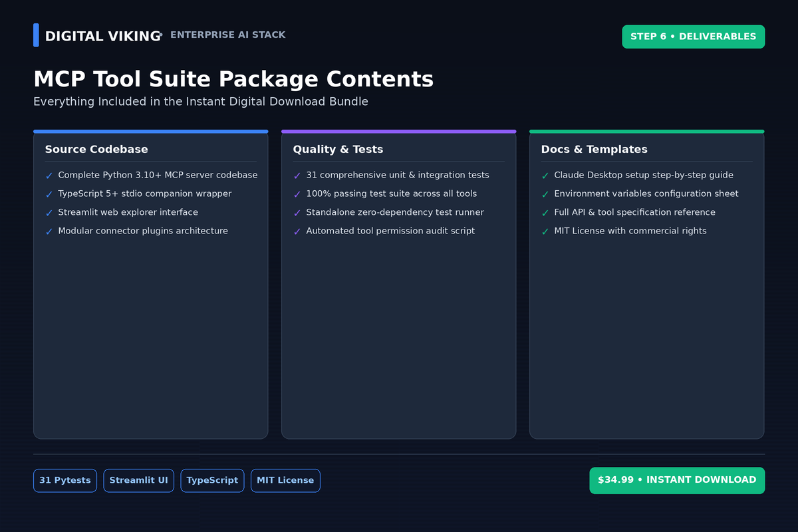Viewport: 798px width, 532px height.
Task: Click checkmark beside TypeScript 5+ stdio wrapper
Action: [x=49, y=194]
